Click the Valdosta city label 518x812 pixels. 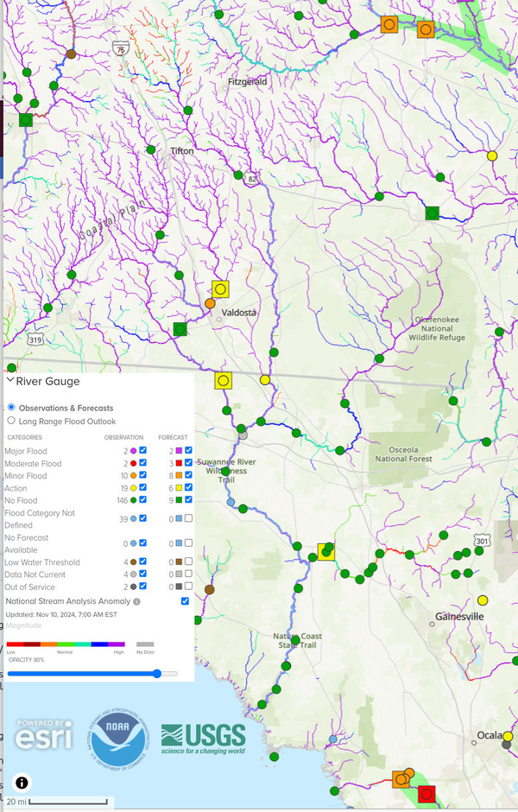click(x=238, y=312)
